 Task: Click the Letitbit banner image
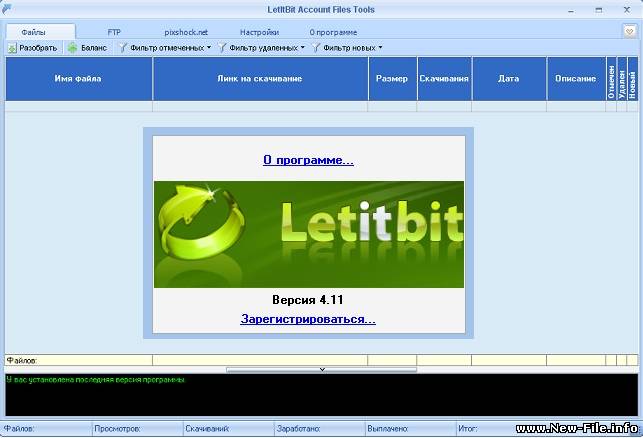click(309, 234)
